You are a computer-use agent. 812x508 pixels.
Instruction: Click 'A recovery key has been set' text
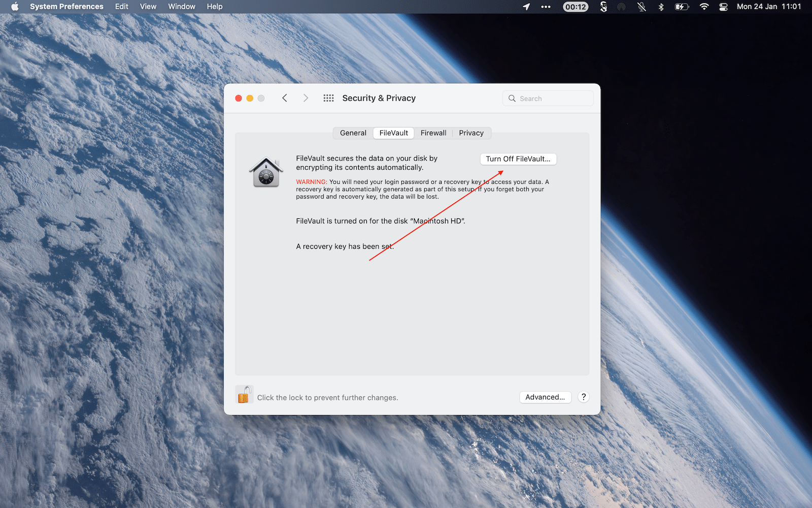pos(345,246)
